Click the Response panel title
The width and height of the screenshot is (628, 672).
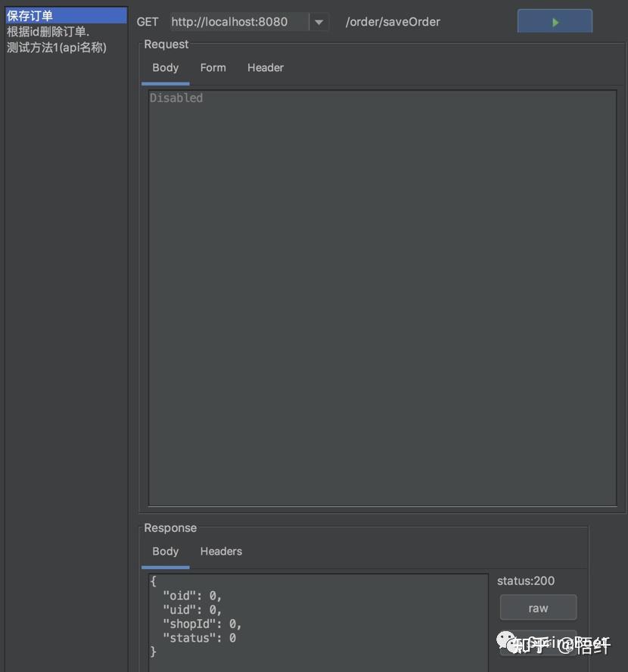tap(169, 527)
